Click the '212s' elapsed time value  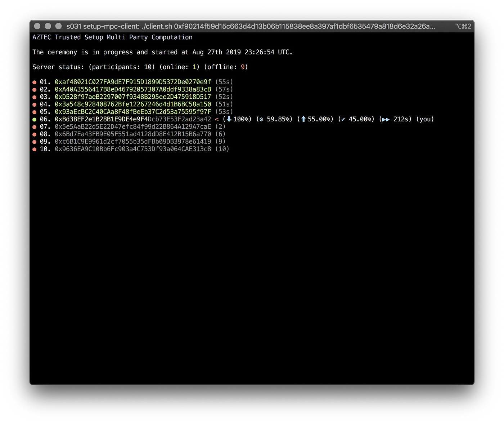(x=401, y=119)
